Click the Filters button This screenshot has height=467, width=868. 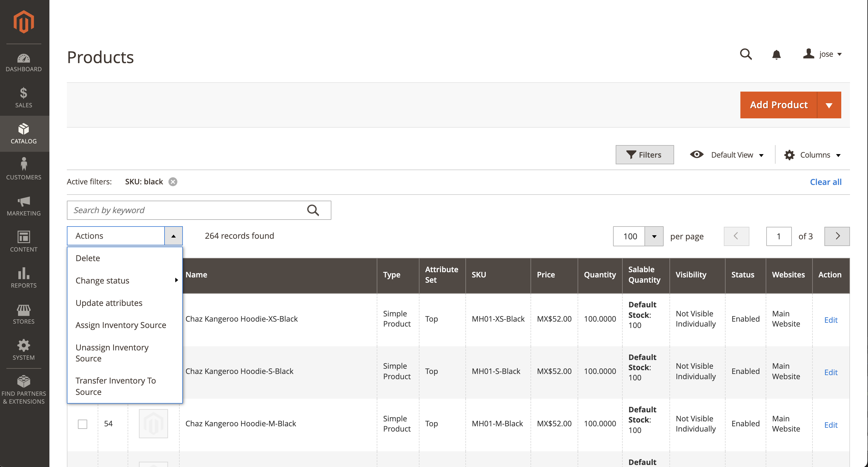tap(644, 155)
